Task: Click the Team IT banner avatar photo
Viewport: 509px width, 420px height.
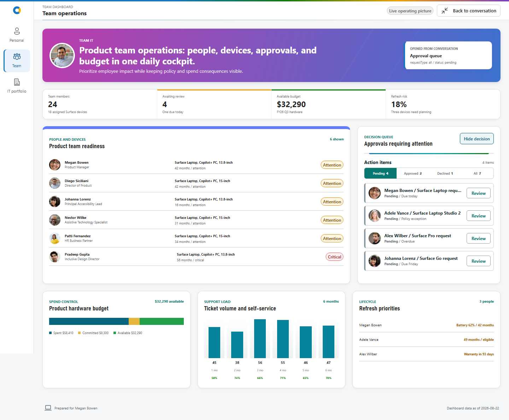Action: [62, 56]
